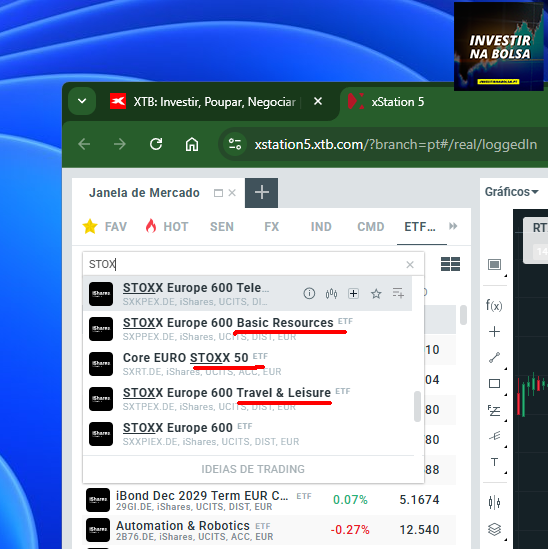Show more market categories double chevron
The width and height of the screenshot is (548, 549).
[x=453, y=226]
